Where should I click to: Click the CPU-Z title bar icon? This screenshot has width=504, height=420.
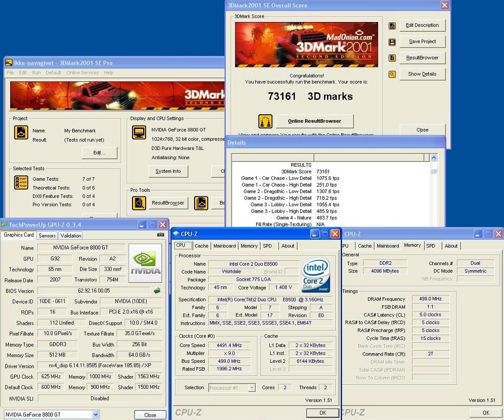pyautogui.click(x=176, y=234)
